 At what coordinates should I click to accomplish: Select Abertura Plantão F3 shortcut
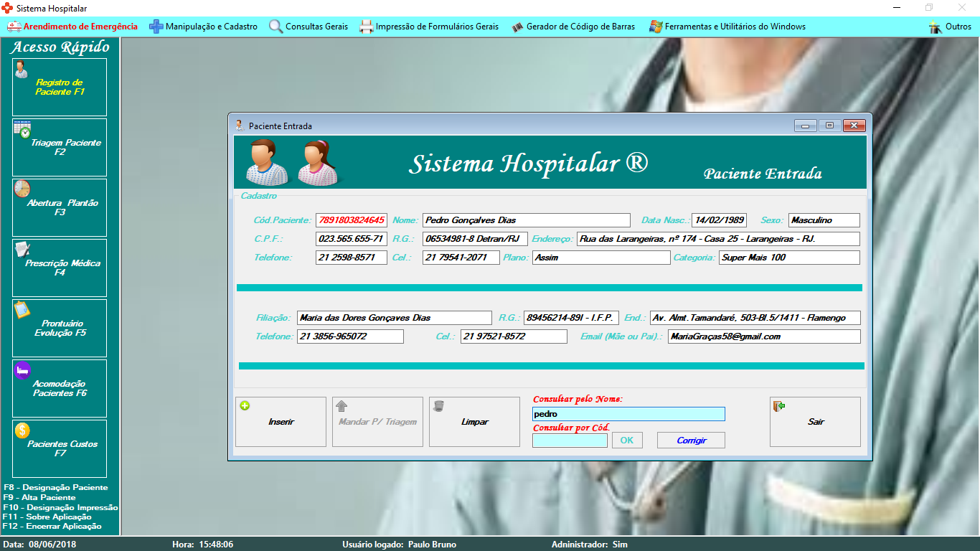tap(60, 208)
